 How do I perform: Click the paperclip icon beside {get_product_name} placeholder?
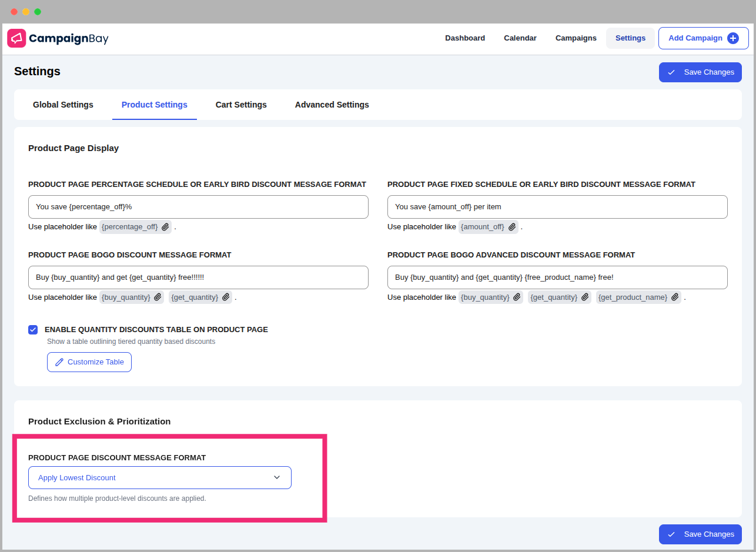675,297
